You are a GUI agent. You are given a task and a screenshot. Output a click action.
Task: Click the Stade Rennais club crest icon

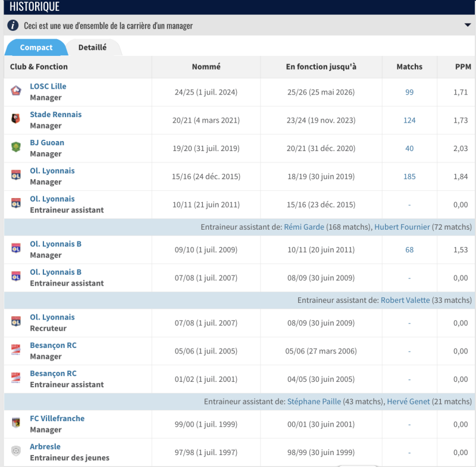pyautogui.click(x=16, y=118)
